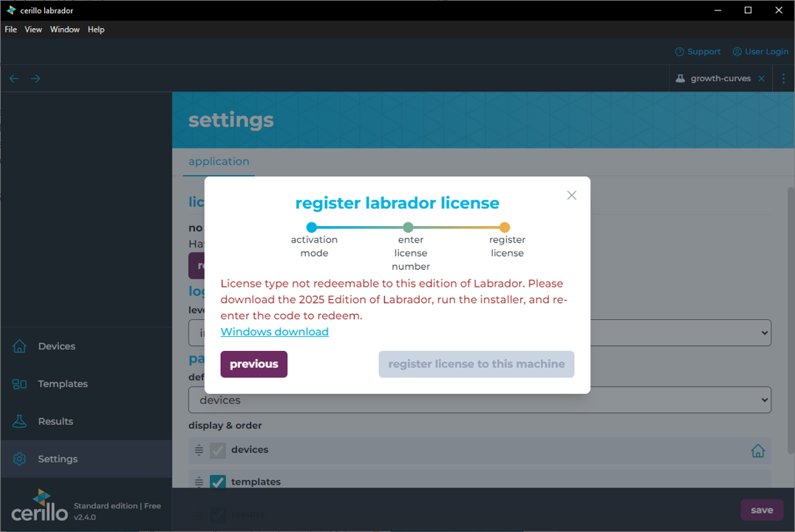Screen dimensions: 795x532
Task: Select the enter license number step dot
Action: click(x=408, y=227)
